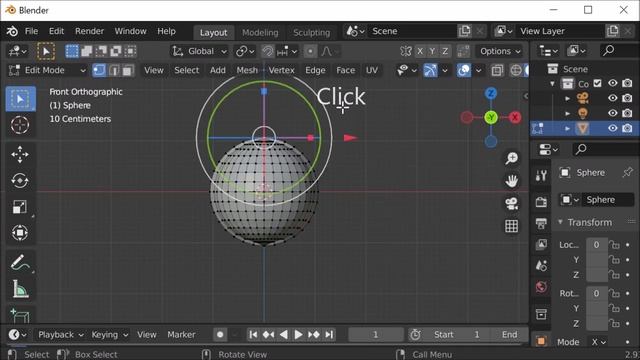
Task: Toggle snapping magnet icon
Action: [x=268, y=51]
